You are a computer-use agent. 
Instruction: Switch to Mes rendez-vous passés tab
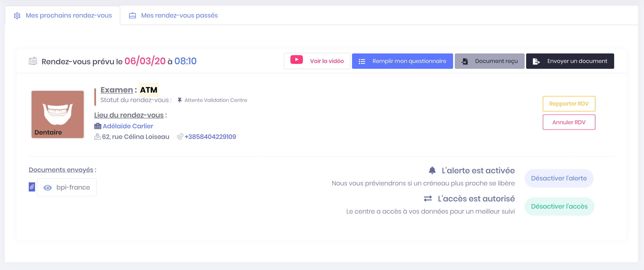coord(179,16)
